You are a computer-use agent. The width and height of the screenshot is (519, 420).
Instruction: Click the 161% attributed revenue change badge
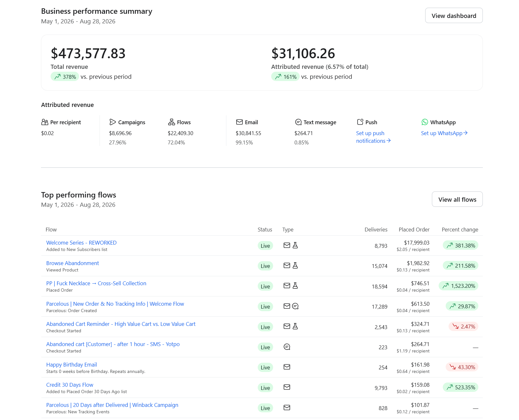[285, 77]
